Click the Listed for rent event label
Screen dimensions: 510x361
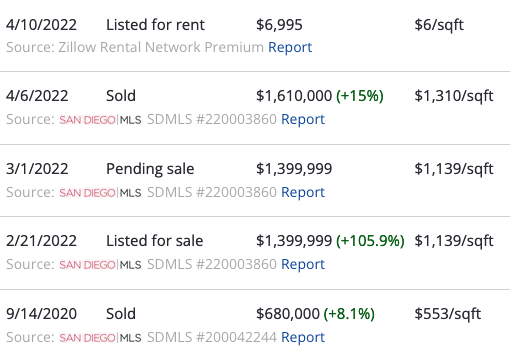pyautogui.click(x=155, y=25)
